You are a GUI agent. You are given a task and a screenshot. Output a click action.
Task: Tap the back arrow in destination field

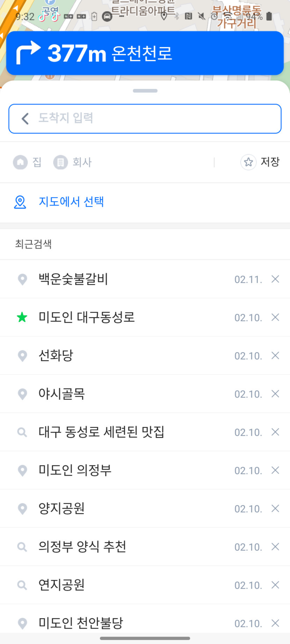click(25, 119)
